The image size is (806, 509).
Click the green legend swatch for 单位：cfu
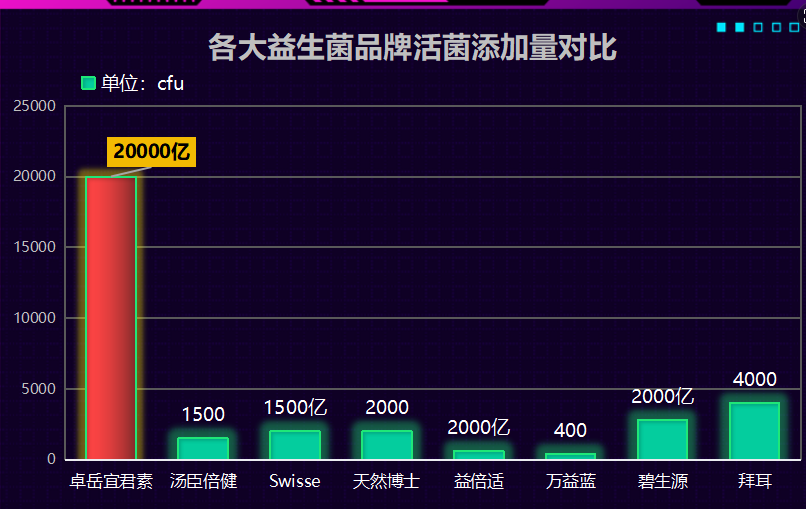(x=88, y=83)
